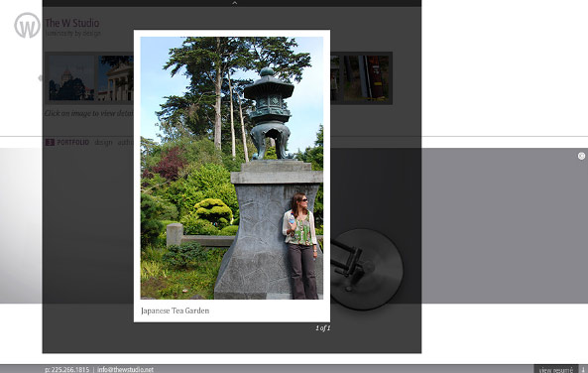Open the dark forest red post thumbnail
The width and height of the screenshot is (588, 373).
click(x=366, y=78)
